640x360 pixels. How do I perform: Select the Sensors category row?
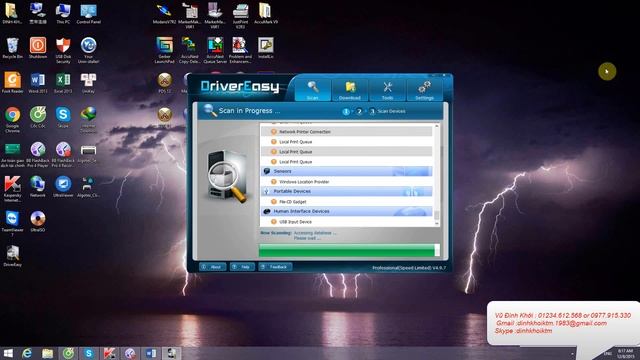[x=347, y=171]
